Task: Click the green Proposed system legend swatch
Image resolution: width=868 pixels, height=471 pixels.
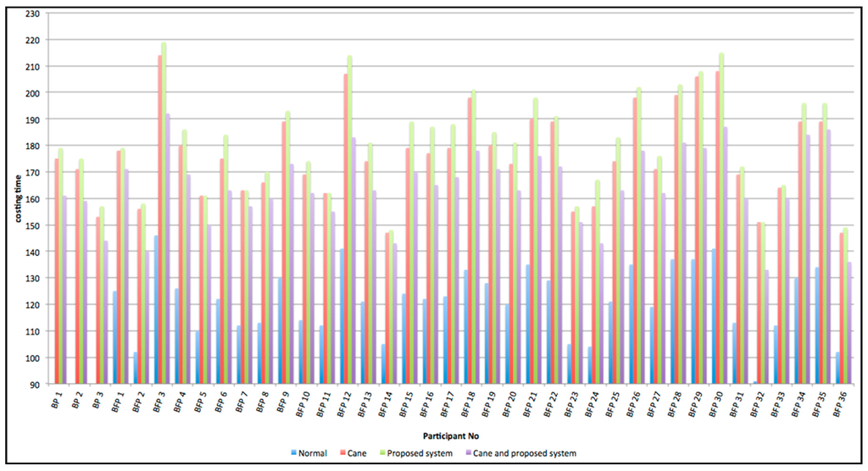Action: pyautogui.click(x=382, y=452)
